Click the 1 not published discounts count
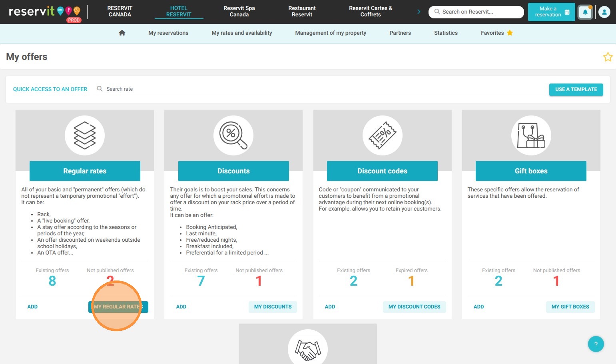This screenshot has width=616, height=364. (x=259, y=281)
